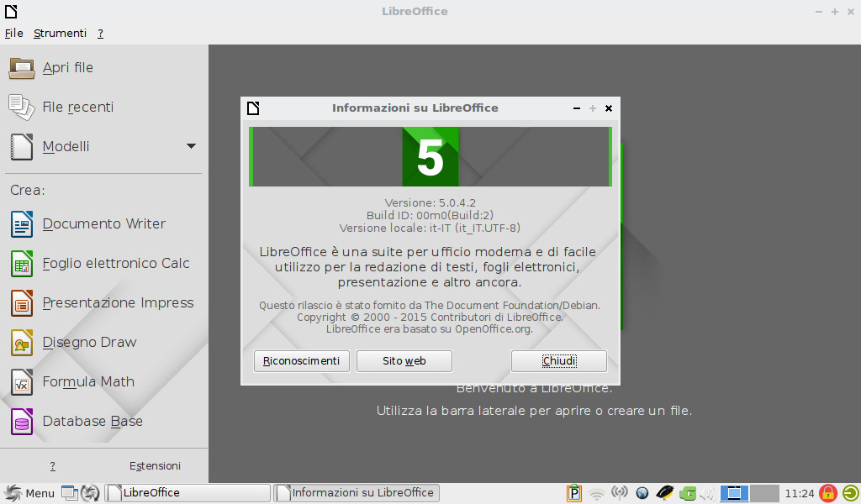Viewport: 861px width, 504px height.
Task: Click the File recenti label
Action: [x=78, y=107]
